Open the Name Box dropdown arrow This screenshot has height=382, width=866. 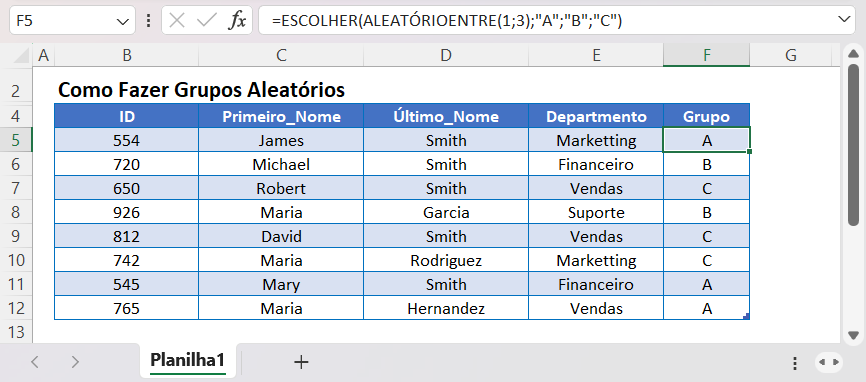coord(123,21)
